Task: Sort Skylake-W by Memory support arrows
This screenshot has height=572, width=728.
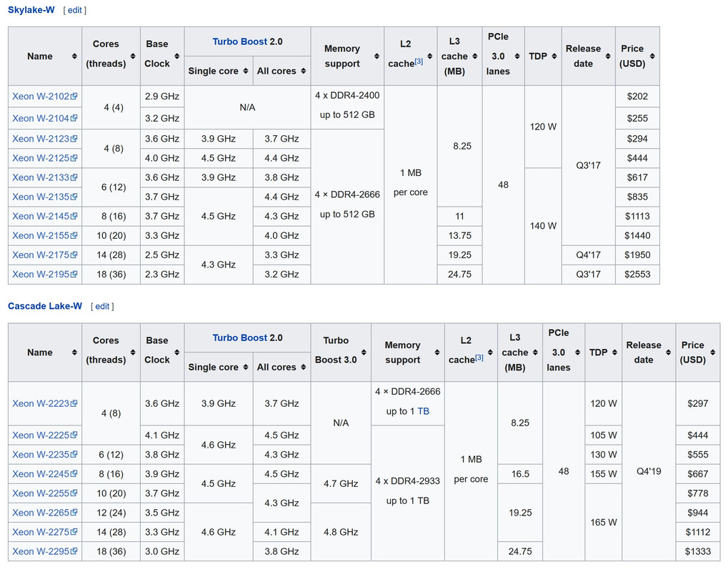Action: (x=377, y=56)
